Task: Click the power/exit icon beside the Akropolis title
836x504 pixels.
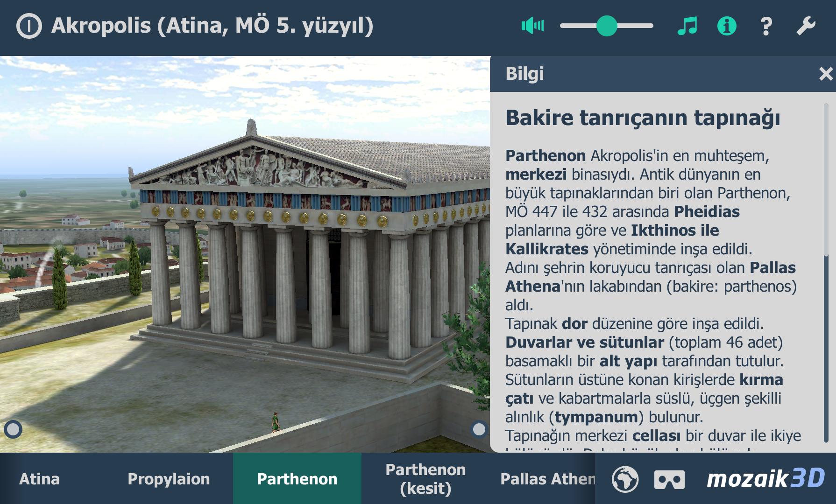Action: [x=29, y=26]
